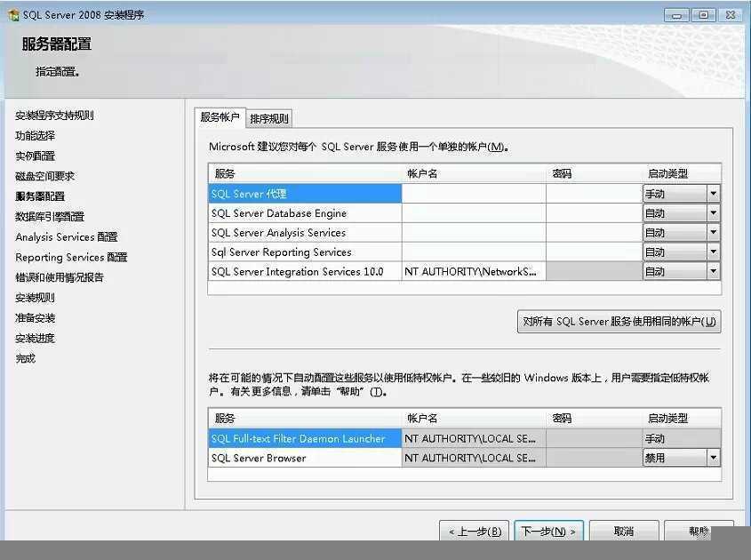Click 准备安装 step in sidebar
751x560 pixels.
35,317
